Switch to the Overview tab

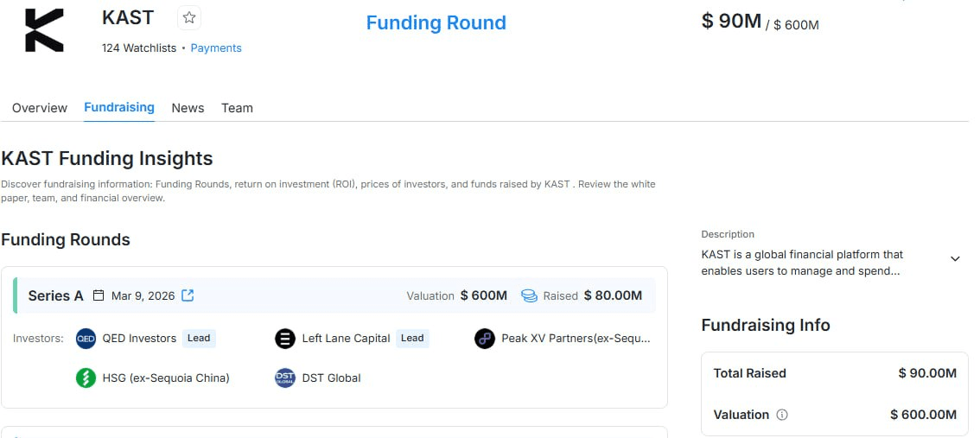[x=40, y=108]
